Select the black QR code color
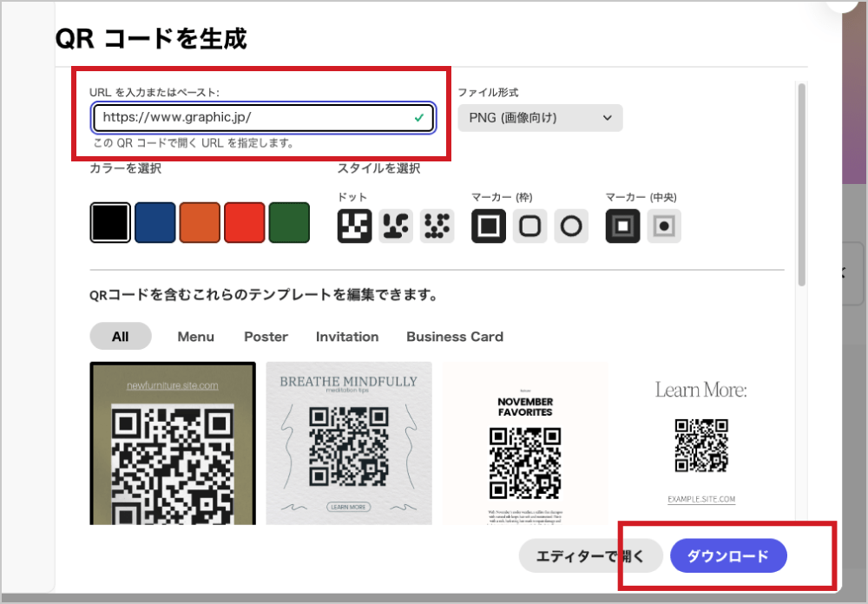868x604 pixels. coord(109,221)
